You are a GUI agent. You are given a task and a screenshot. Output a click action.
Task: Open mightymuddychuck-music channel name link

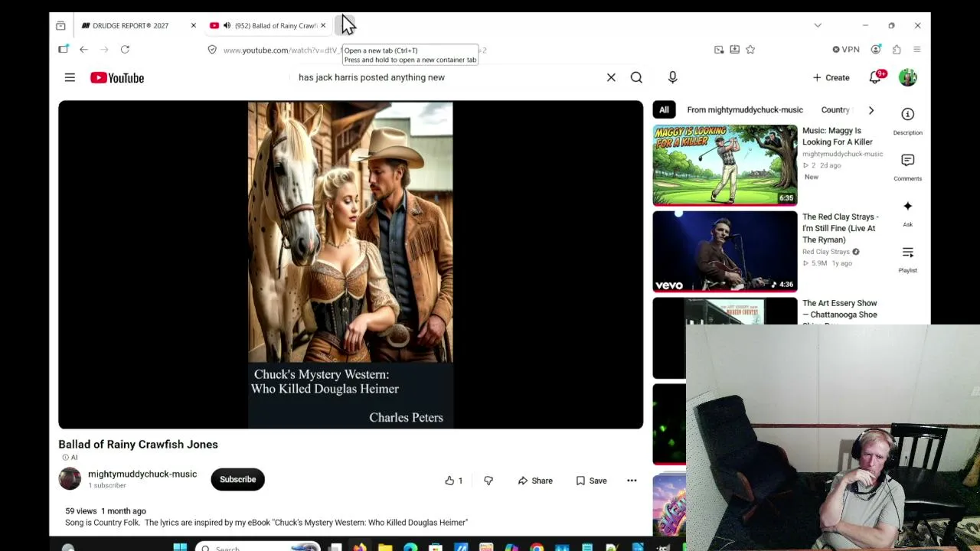pyautogui.click(x=142, y=474)
